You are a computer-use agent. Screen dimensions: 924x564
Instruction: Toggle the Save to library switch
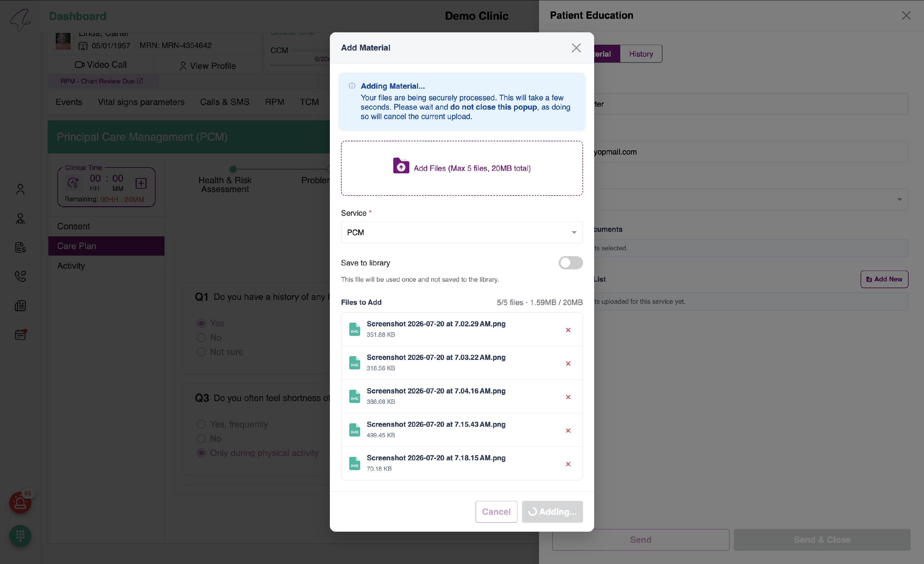point(570,263)
